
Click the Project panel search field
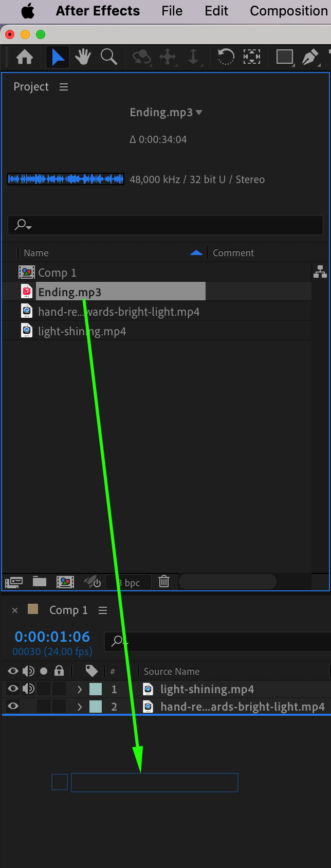point(165,225)
